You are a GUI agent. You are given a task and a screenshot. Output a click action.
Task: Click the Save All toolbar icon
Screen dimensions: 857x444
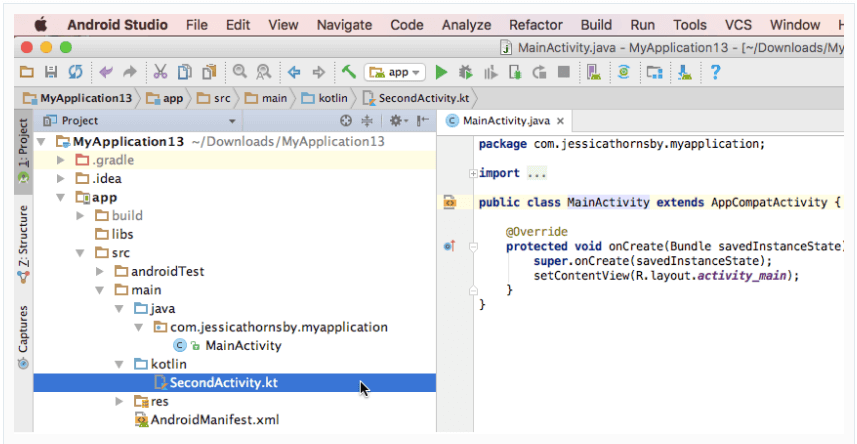(x=51, y=72)
